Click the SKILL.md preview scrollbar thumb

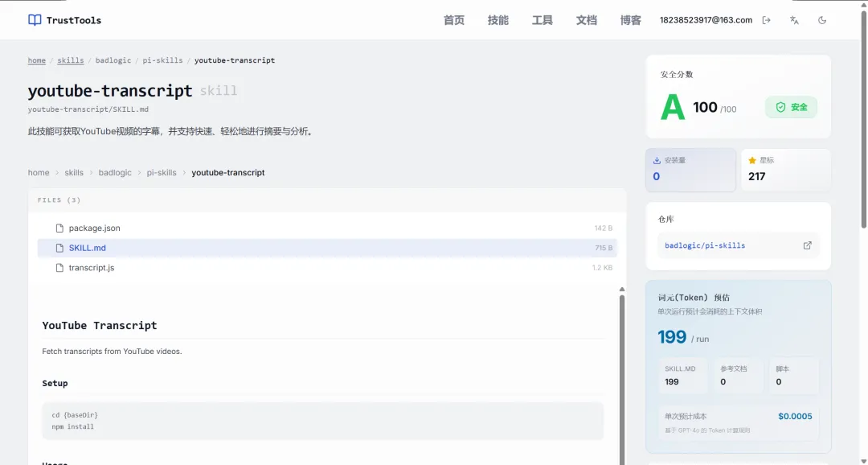[x=621, y=380]
